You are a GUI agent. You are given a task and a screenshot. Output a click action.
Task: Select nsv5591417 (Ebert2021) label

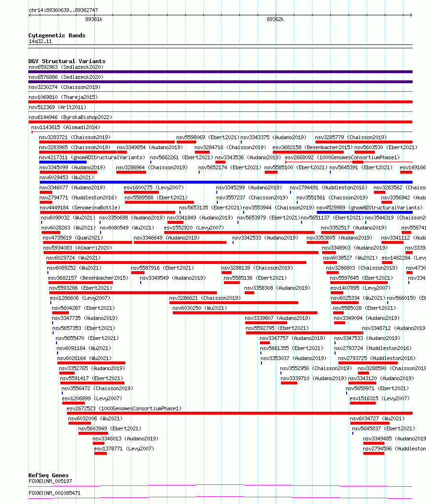coord(91,378)
